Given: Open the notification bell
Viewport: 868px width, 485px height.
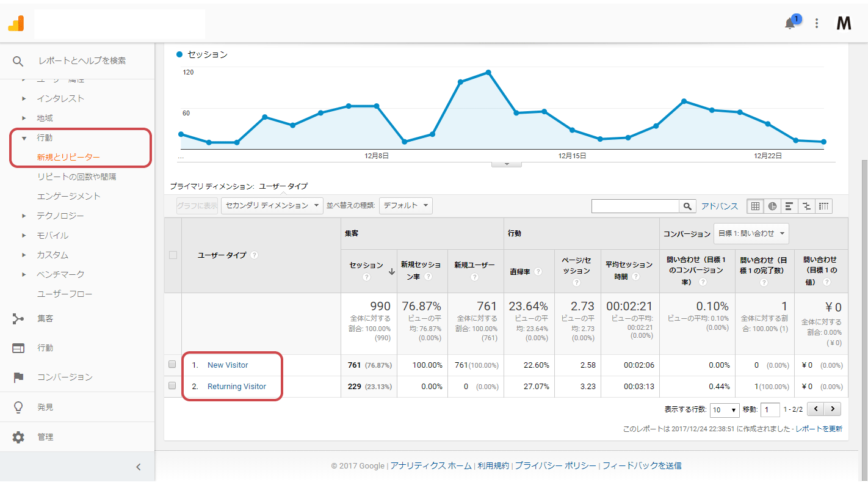Looking at the screenshot, I should [x=790, y=23].
